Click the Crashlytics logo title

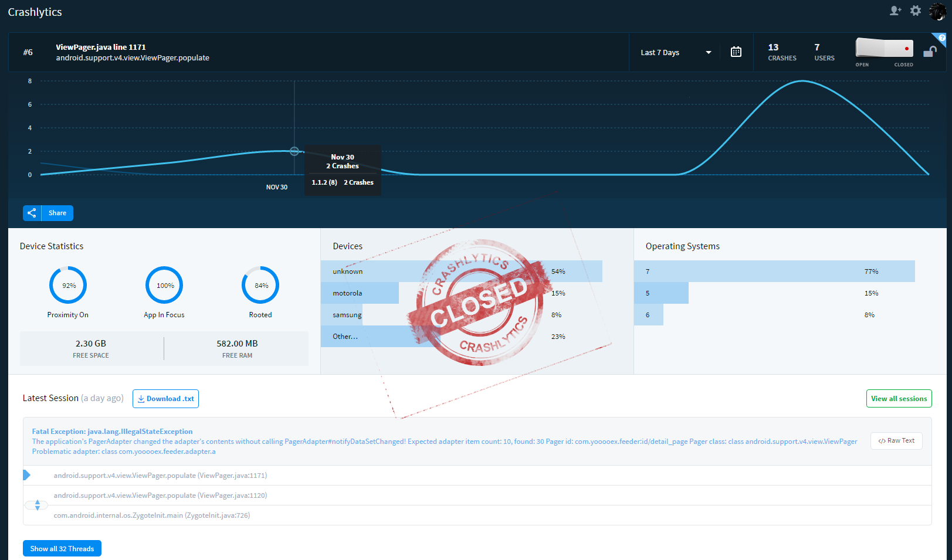(x=35, y=12)
